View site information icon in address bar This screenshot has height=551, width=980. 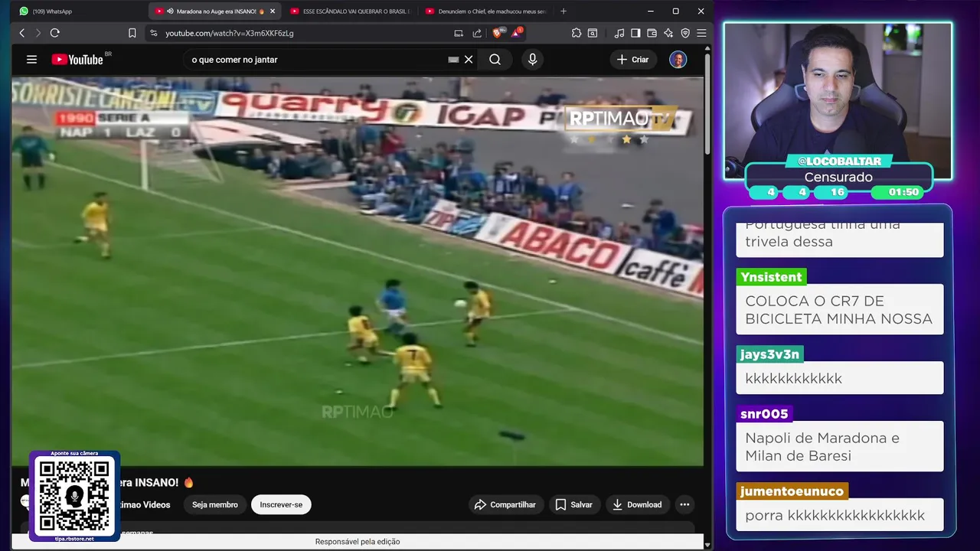(x=153, y=33)
